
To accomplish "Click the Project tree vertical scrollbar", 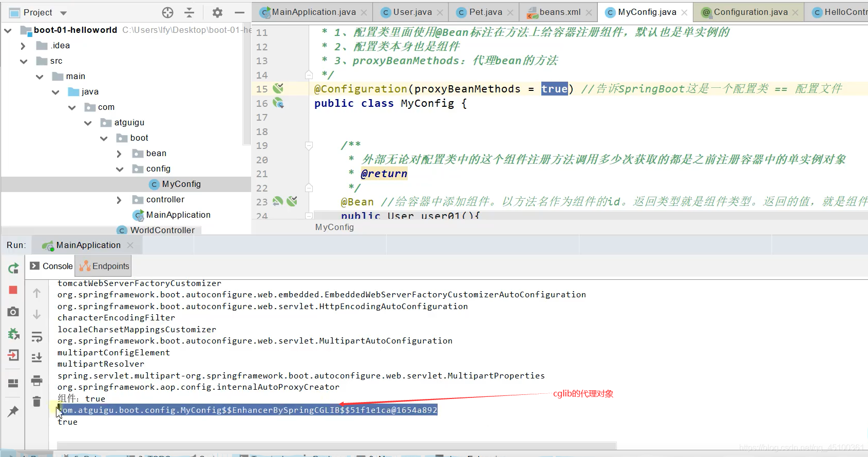I will (247, 85).
